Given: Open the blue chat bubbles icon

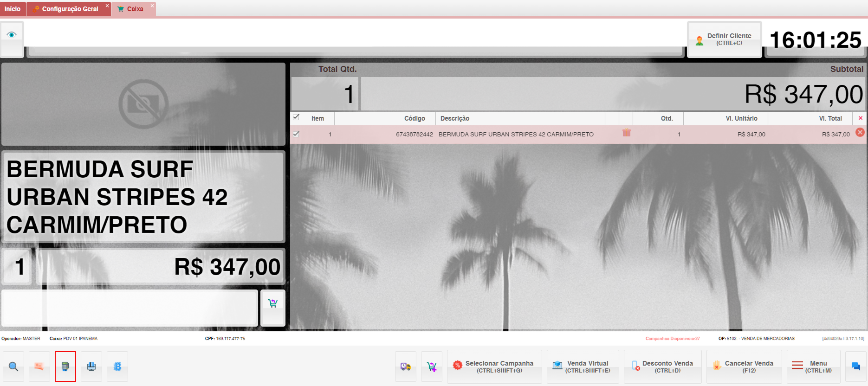Looking at the screenshot, I should pyautogui.click(x=856, y=367).
